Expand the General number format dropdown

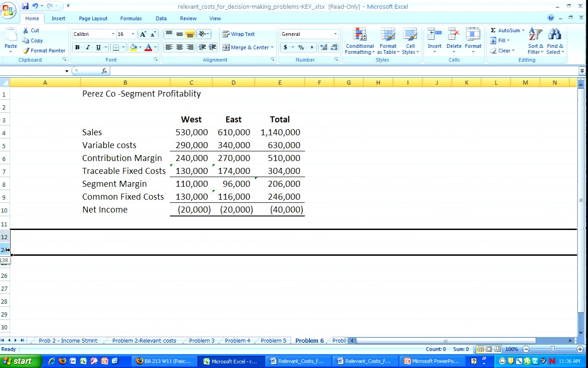click(335, 34)
